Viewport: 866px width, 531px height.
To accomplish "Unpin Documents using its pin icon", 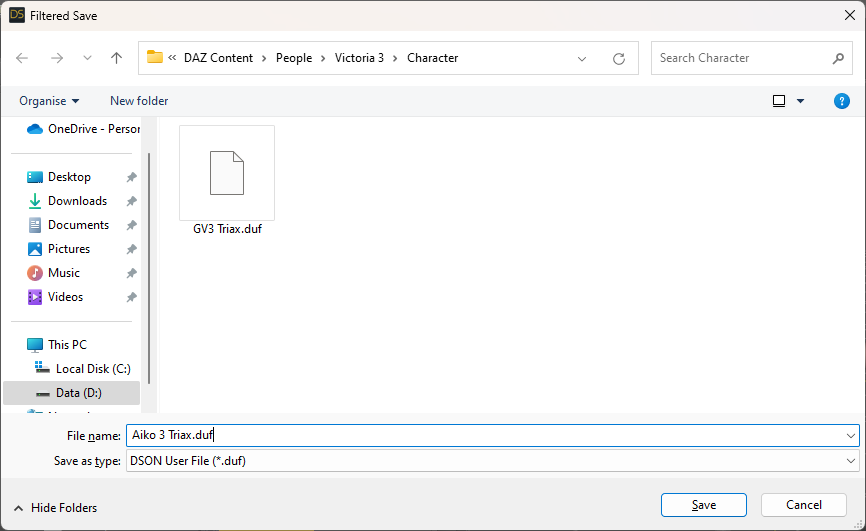I will (131, 225).
